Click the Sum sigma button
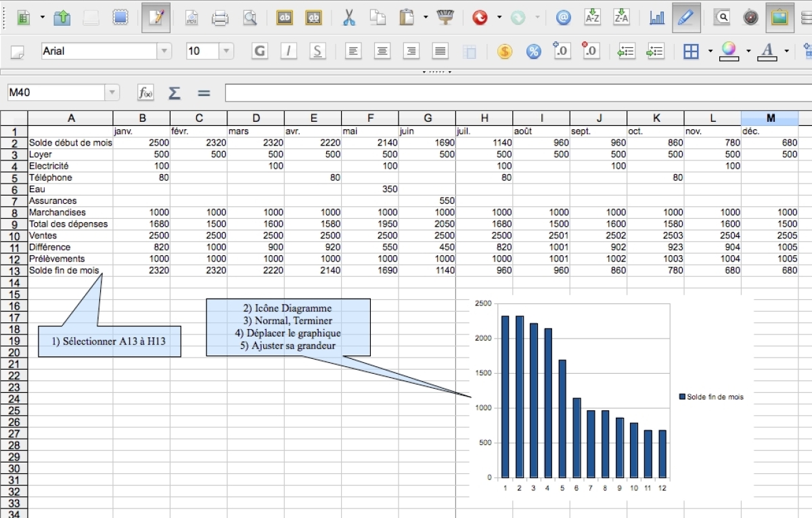 175,93
